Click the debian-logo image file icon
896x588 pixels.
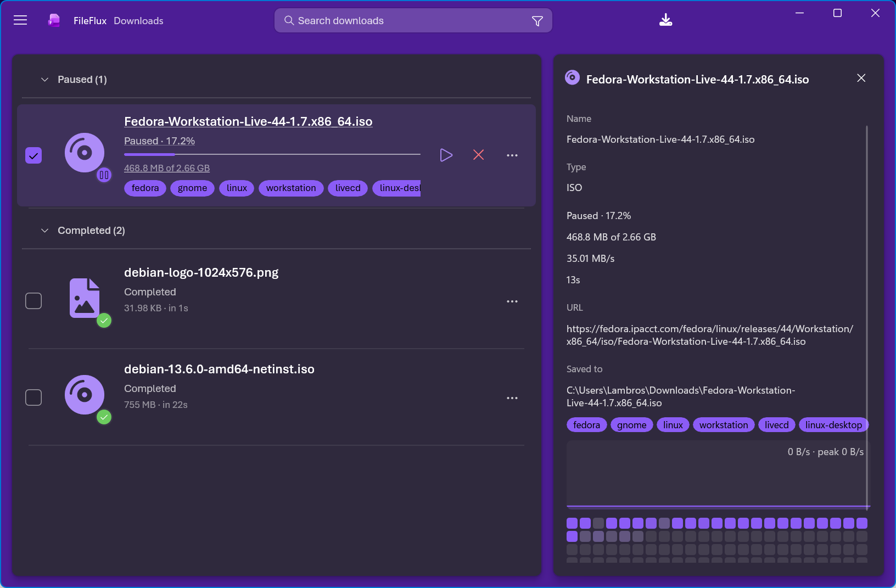click(x=85, y=298)
